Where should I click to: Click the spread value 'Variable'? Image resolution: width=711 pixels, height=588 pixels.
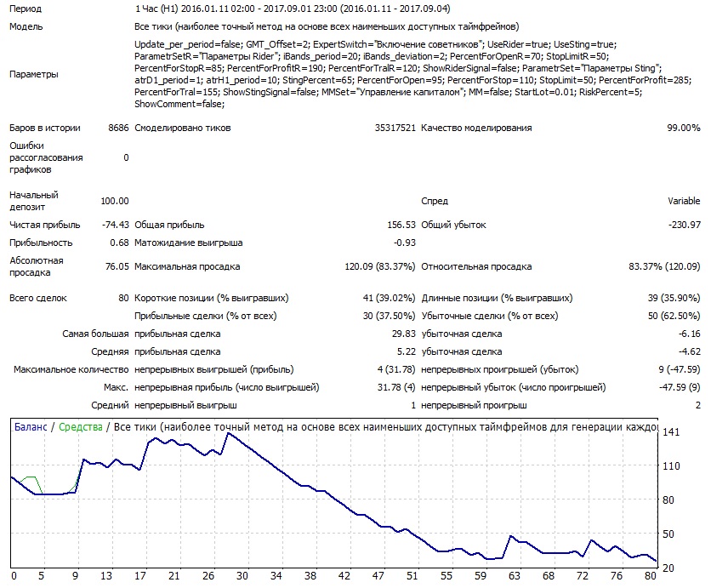tap(684, 201)
